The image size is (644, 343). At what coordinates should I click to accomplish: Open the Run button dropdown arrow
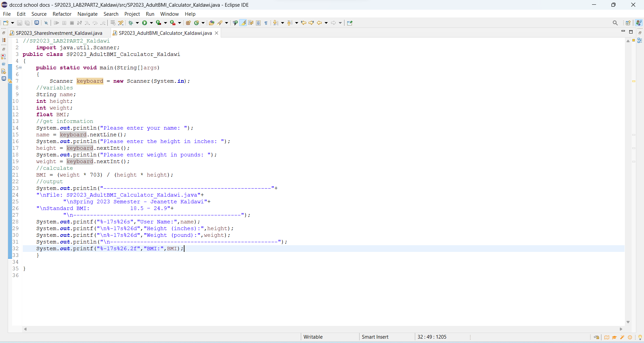pos(151,23)
